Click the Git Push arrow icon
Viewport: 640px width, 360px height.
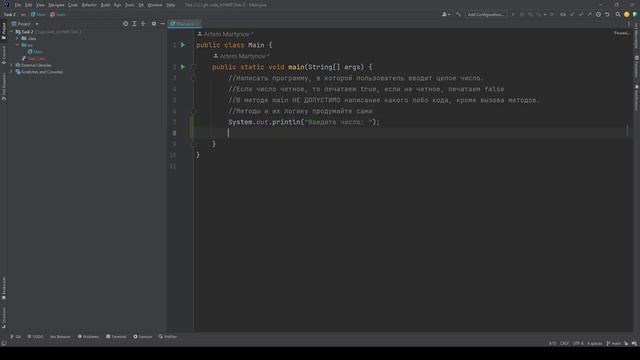pyautogui.click(x=589, y=14)
